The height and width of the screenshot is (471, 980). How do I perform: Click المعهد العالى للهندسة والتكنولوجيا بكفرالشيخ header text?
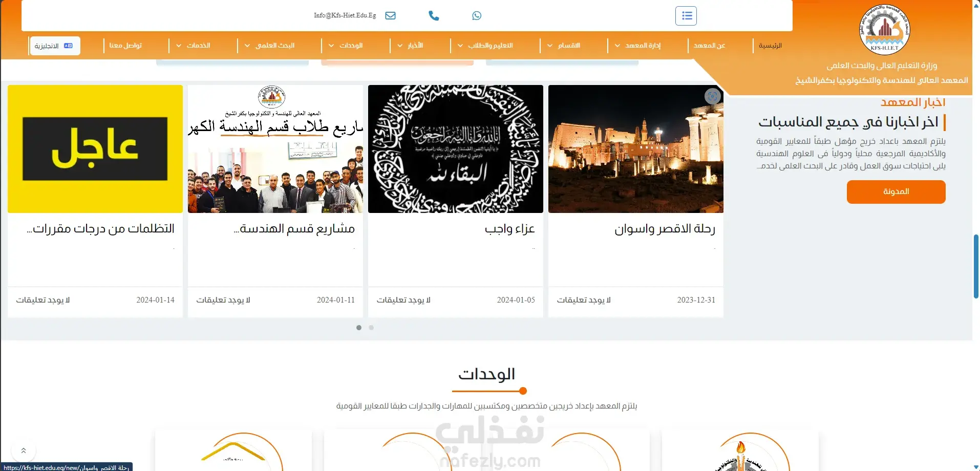882,80
